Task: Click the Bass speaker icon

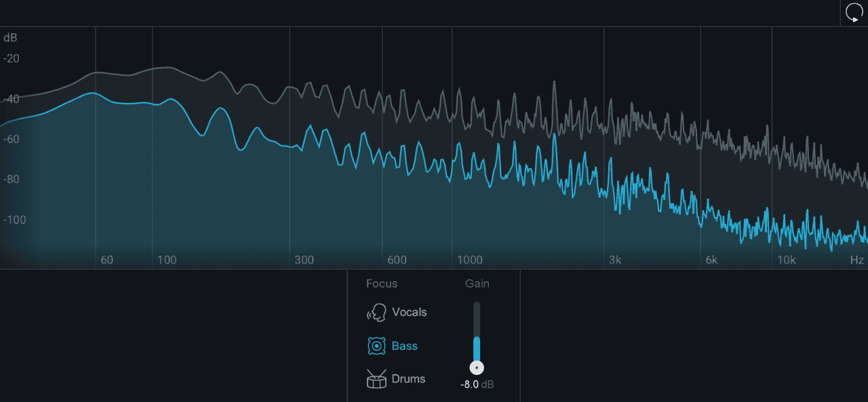Action: coord(376,346)
